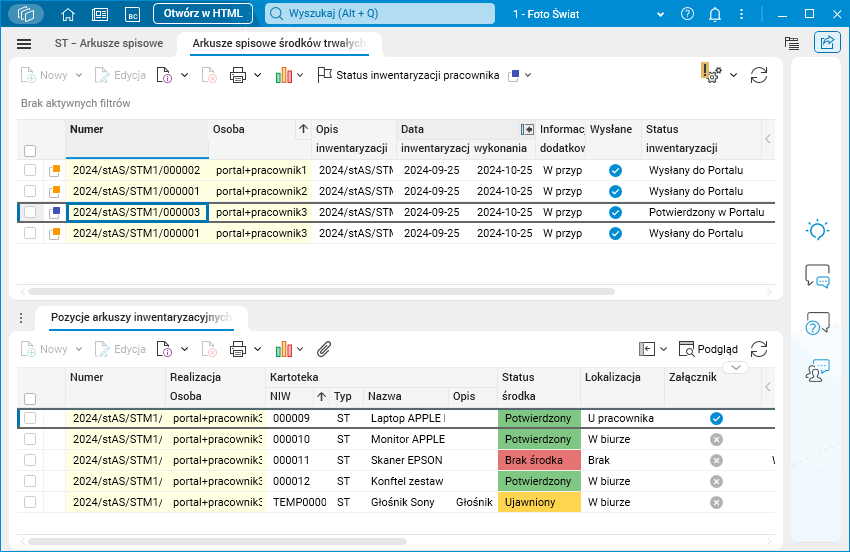Click the Otwórz w HTML button
850x552 pixels.
pyautogui.click(x=203, y=14)
